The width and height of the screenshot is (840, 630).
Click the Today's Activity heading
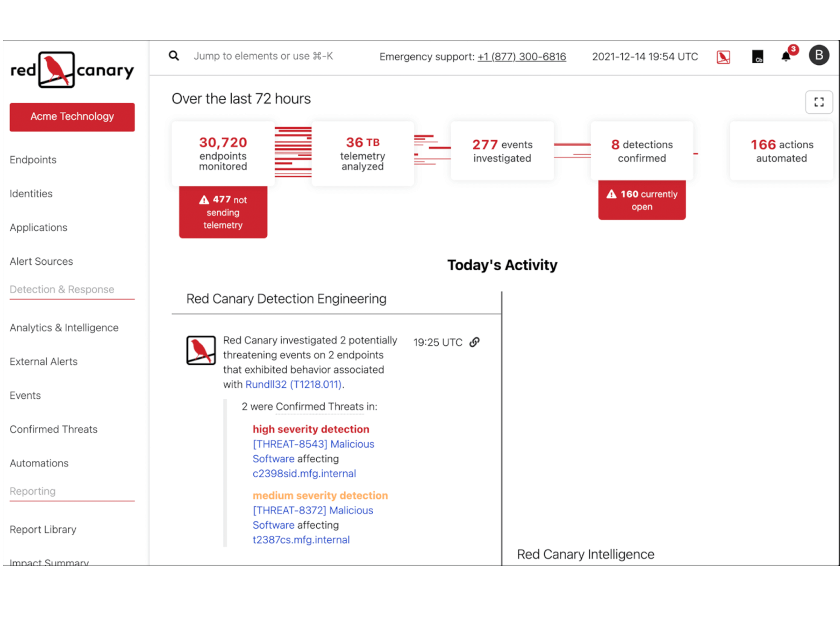502,265
